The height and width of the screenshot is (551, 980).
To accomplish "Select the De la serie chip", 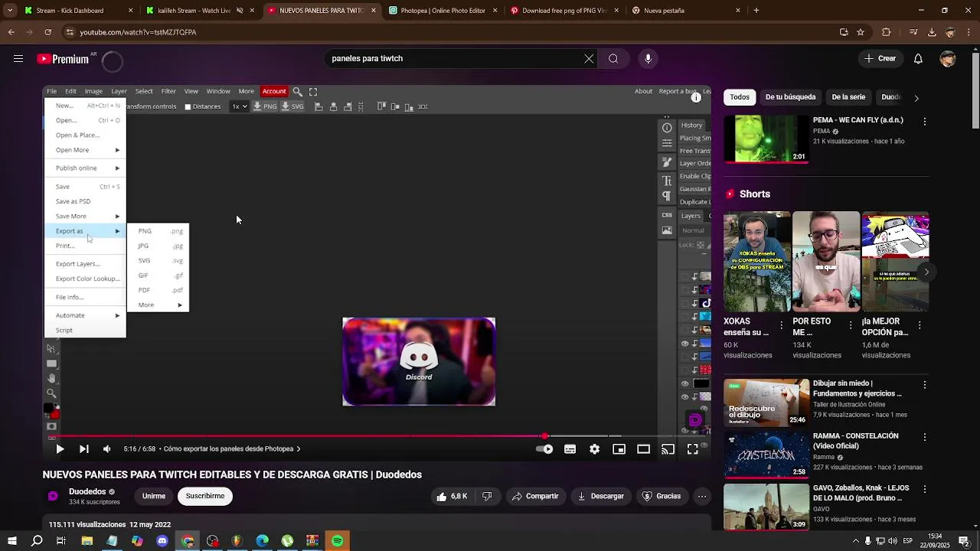I will coord(848,97).
